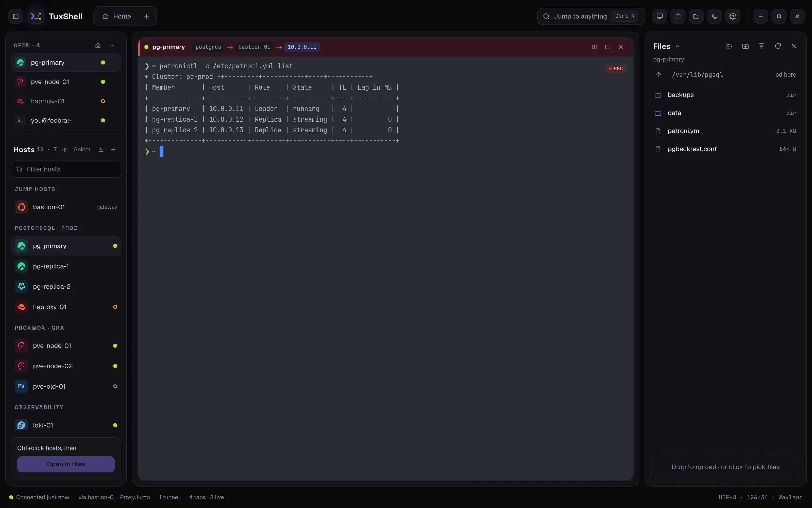Click import hosts download icon
The image size is (812, 508).
pyautogui.click(x=101, y=150)
